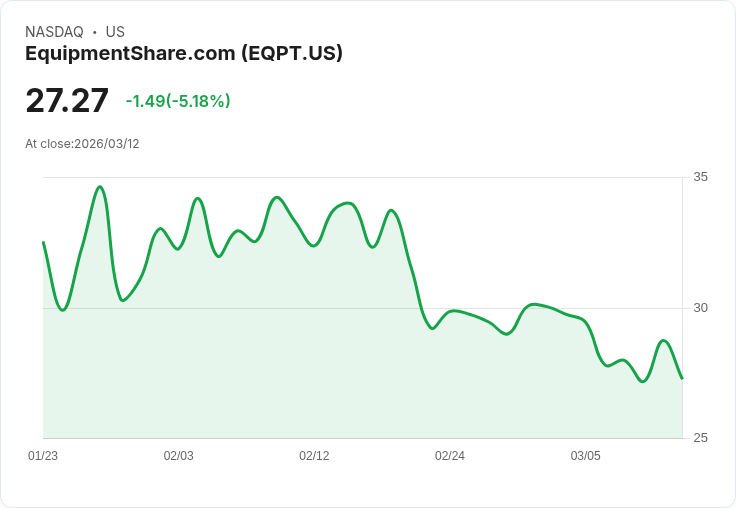This screenshot has height=508, width=736.
Task: Click the chart line's highest peak near 01/23
Action: point(99,187)
